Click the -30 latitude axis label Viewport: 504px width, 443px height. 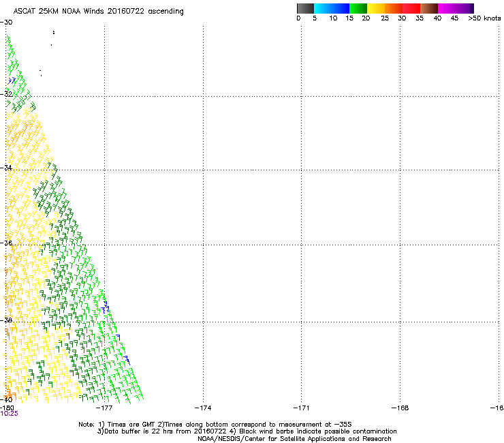click(x=6, y=22)
